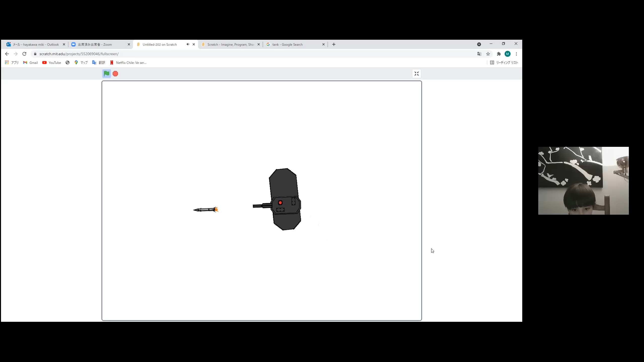The image size is (644, 362).
Task: Open the Gmail bookmark
Action: coord(30,63)
